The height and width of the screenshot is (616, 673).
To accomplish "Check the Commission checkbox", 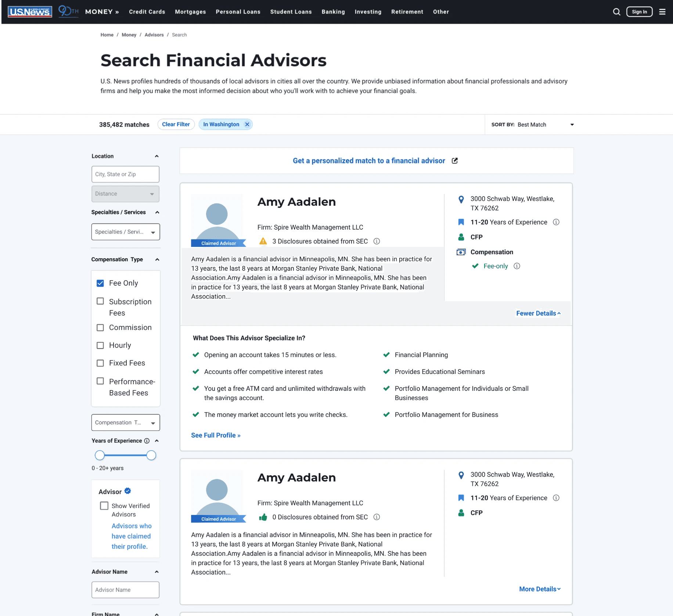I will click(x=100, y=328).
